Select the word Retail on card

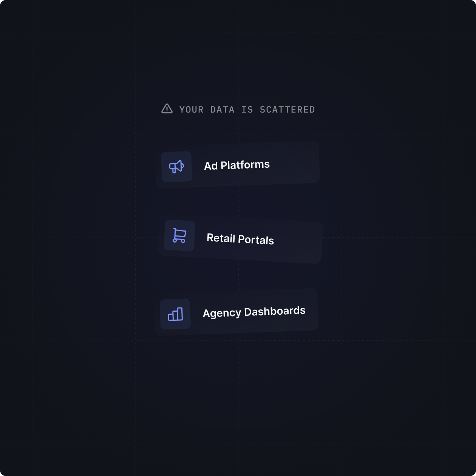pos(221,238)
